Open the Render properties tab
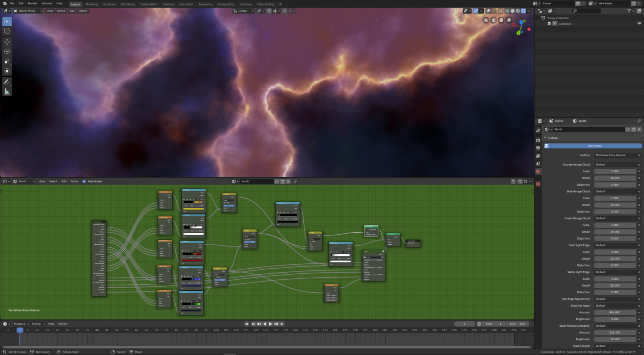Screen dimensions: 644x355 click(x=538, y=140)
